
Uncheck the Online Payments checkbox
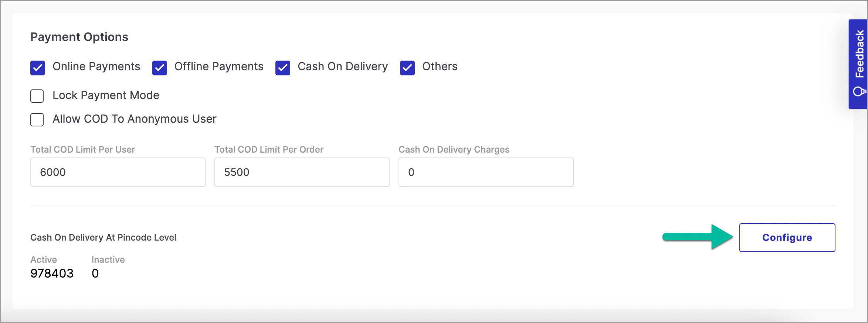click(x=38, y=68)
